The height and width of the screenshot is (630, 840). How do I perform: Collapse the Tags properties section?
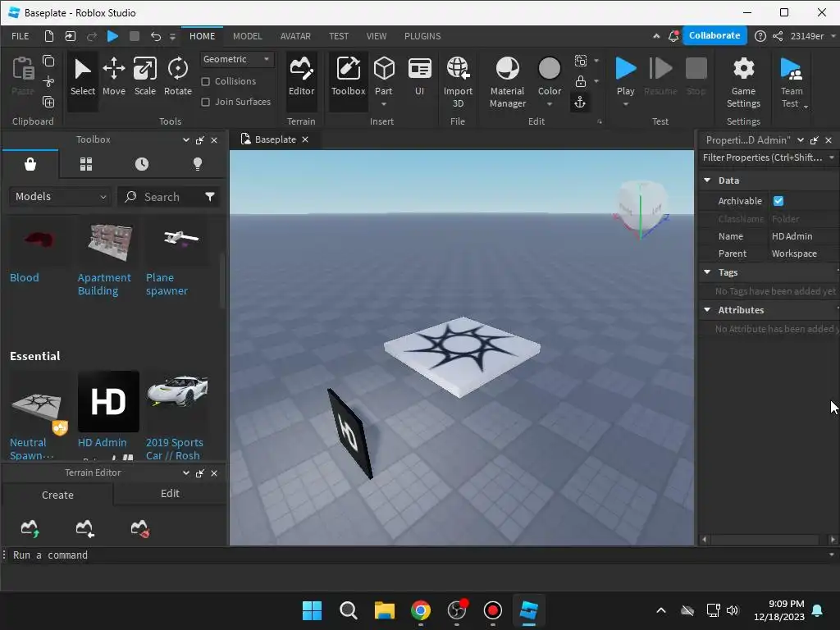pos(707,272)
